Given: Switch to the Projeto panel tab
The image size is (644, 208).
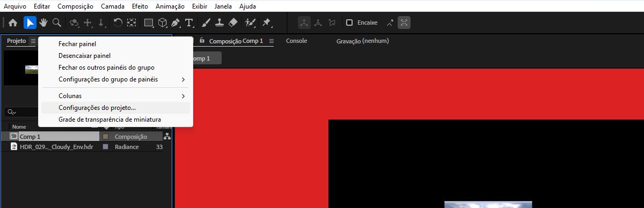Looking at the screenshot, I should 16,41.
